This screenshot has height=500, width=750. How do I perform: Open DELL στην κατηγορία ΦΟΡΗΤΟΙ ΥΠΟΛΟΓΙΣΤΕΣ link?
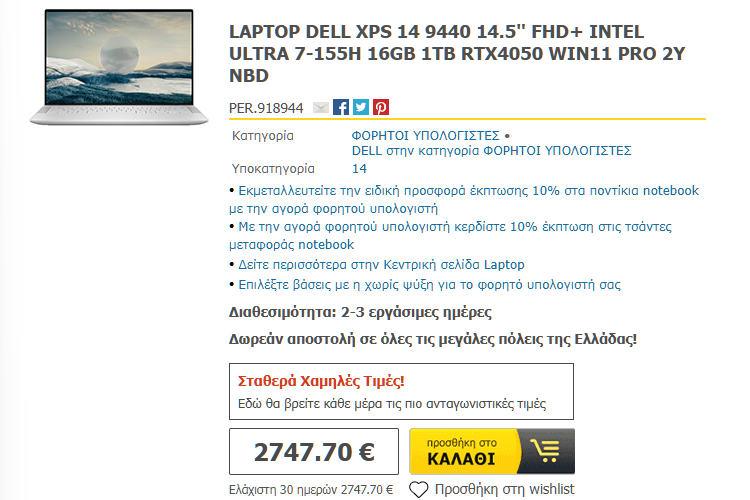[x=491, y=151]
